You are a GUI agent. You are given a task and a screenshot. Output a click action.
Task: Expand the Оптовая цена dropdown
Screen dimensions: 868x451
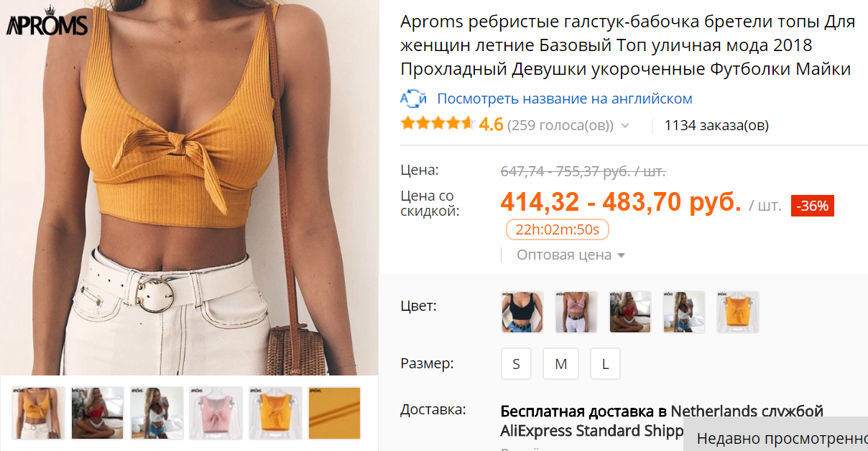571,255
